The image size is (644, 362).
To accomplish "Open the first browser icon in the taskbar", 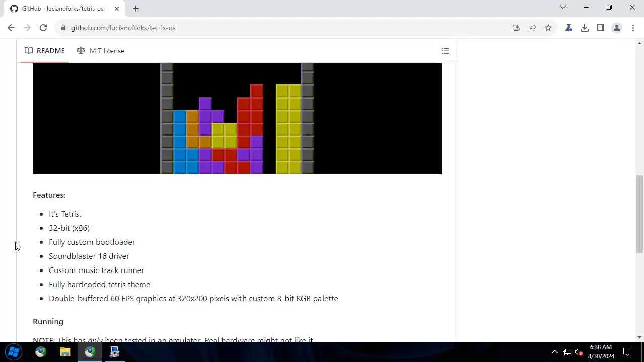I will click(x=41, y=352).
